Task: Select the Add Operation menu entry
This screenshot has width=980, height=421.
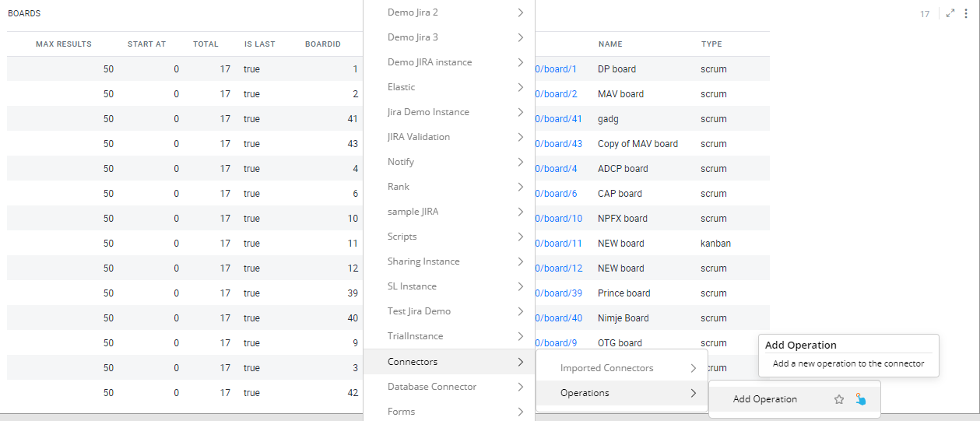Action: click(765, 399)
